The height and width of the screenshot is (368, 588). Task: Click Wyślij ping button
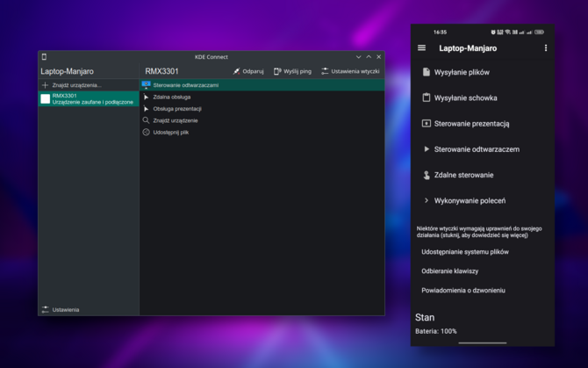click(292, 71)
